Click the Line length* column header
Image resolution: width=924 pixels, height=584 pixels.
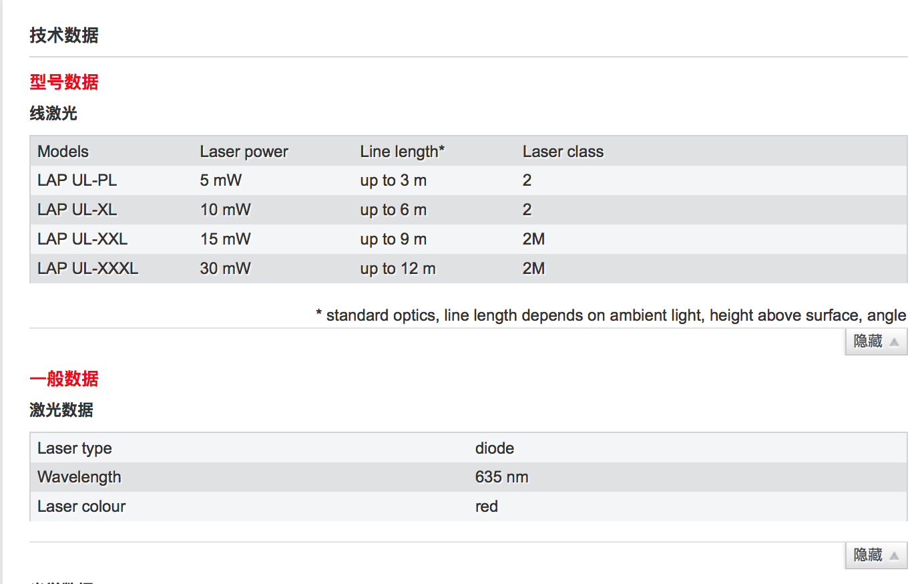[x=402, y=152]
